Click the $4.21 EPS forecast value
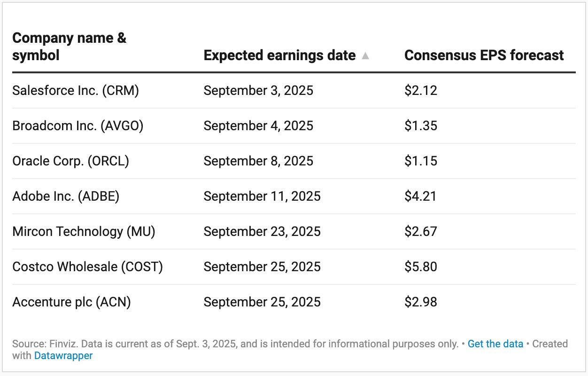 421,196
